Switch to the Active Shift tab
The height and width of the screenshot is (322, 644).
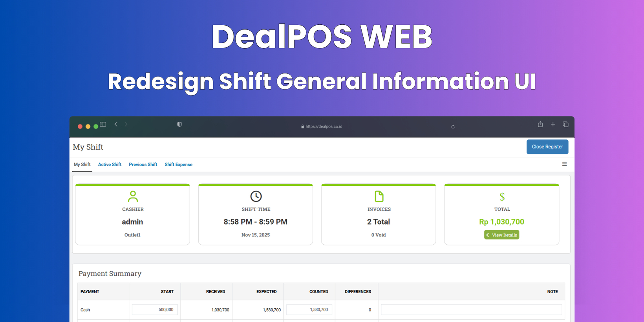click(x=110, y=165)
